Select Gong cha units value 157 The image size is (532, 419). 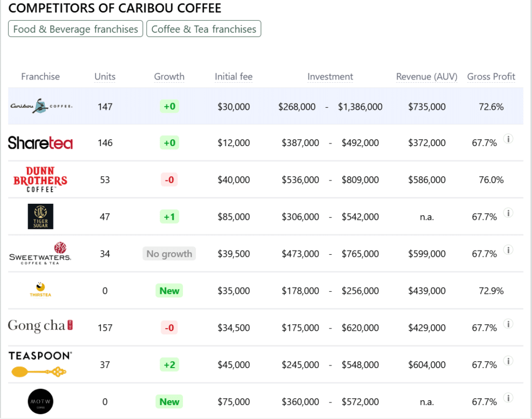pos(105,328)
